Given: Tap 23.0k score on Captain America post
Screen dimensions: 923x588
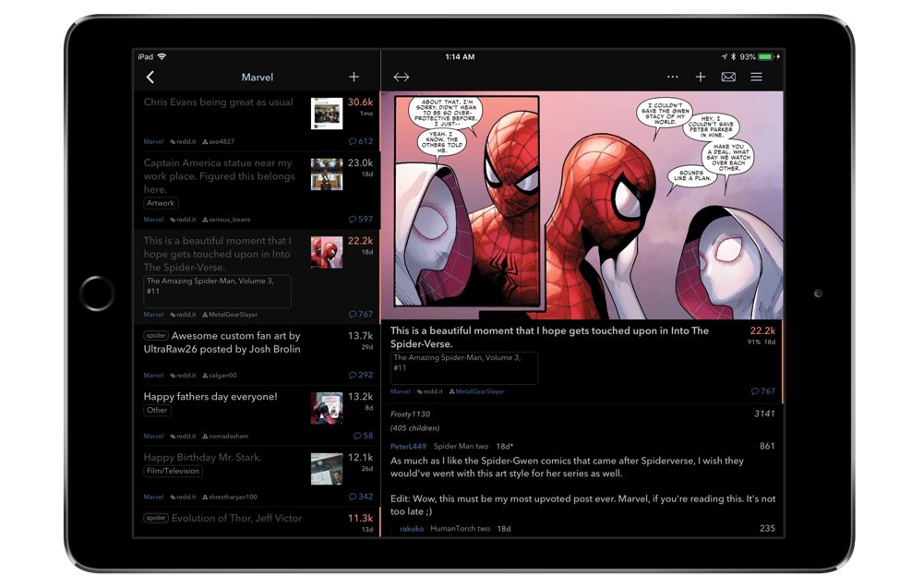Looking at the screenshot, I should point(360,162).
